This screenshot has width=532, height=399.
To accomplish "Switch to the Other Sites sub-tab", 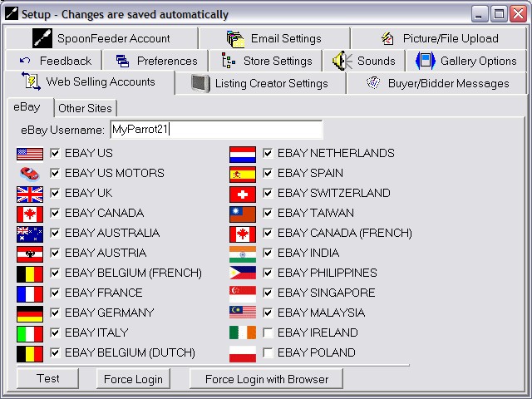I will click(85, 108).
